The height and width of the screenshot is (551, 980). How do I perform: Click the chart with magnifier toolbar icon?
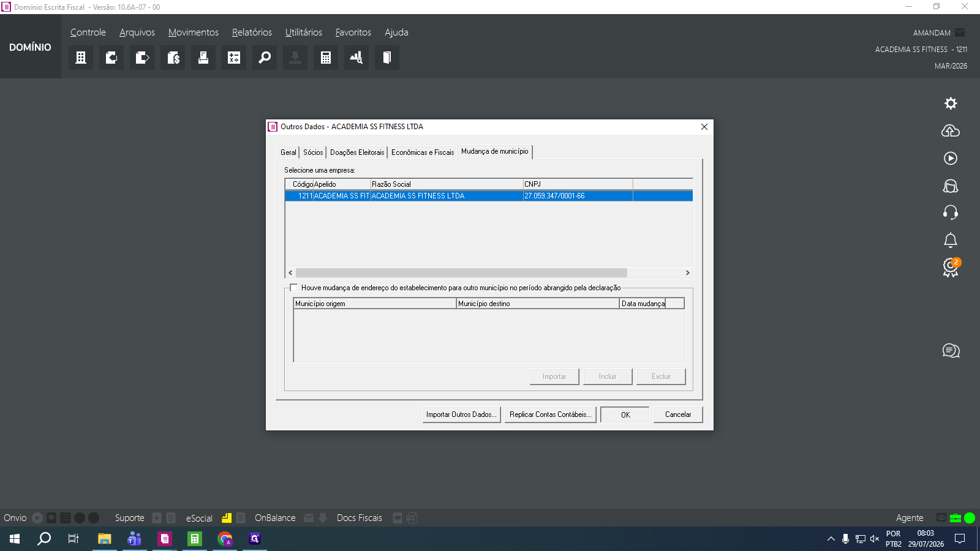point(356,58)
